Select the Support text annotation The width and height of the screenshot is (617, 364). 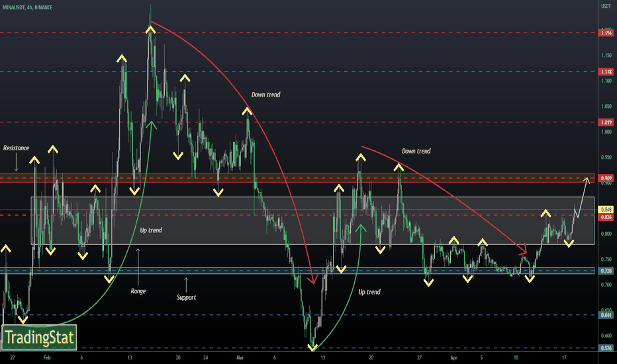[186, 297]
